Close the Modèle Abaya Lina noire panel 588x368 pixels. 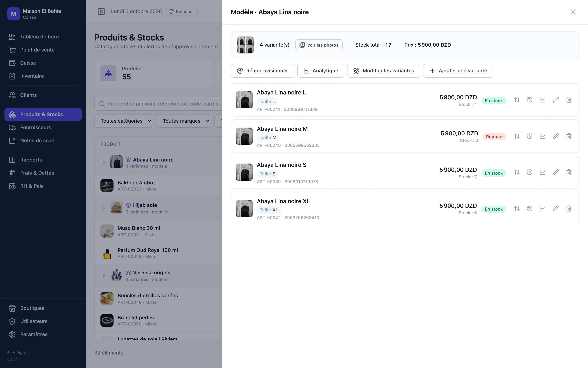[573, 12]
